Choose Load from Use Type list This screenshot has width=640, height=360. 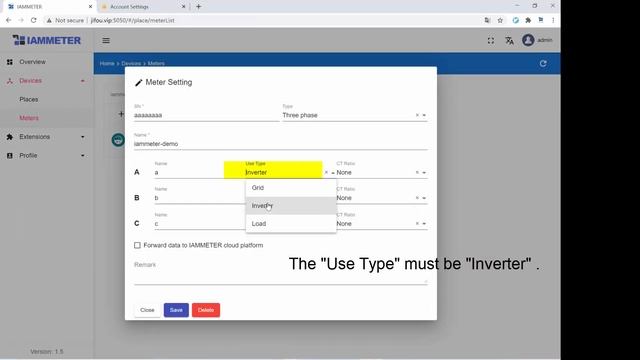point(291,224)
